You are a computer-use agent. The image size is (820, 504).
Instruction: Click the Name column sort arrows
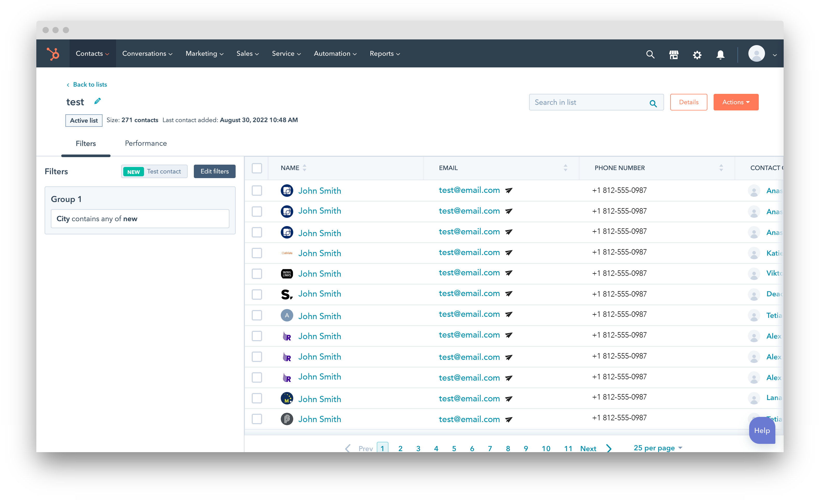tap(304, 168)
